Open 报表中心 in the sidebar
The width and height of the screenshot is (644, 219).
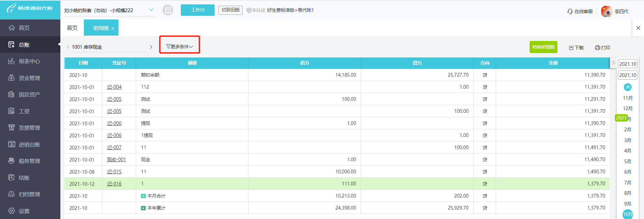(x=30, y=61)
